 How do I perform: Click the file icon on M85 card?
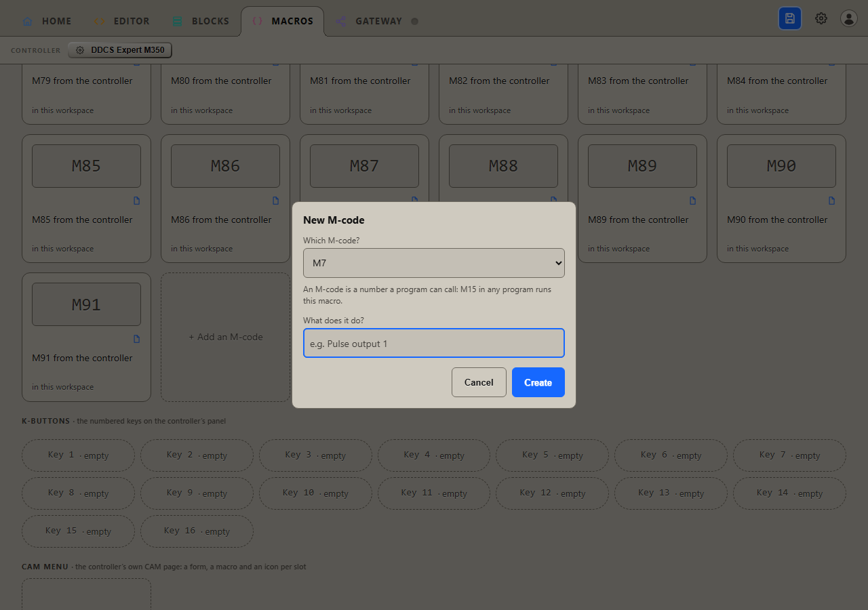[x=136, y=201]
